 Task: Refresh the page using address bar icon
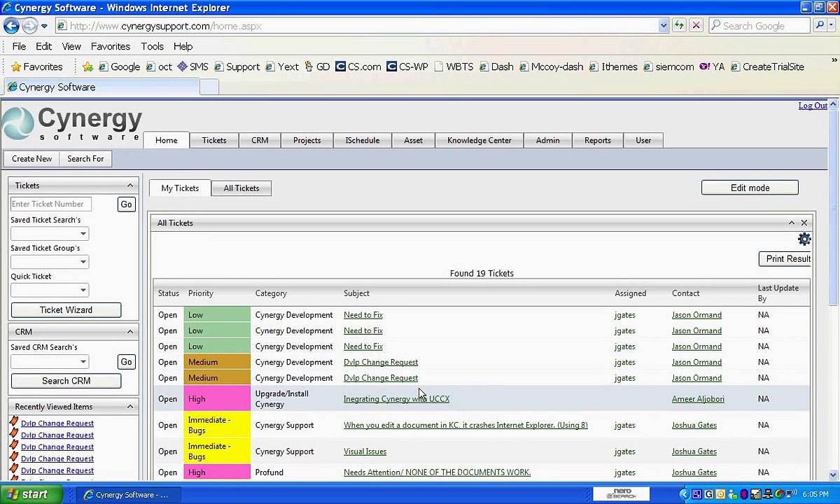point(679,26)
